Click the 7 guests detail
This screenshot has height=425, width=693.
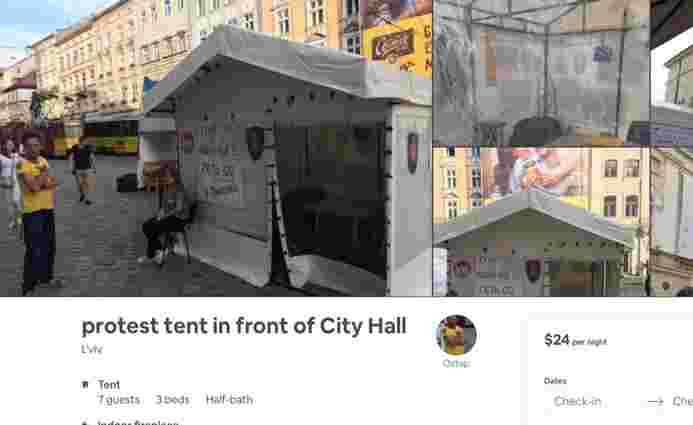118,400
